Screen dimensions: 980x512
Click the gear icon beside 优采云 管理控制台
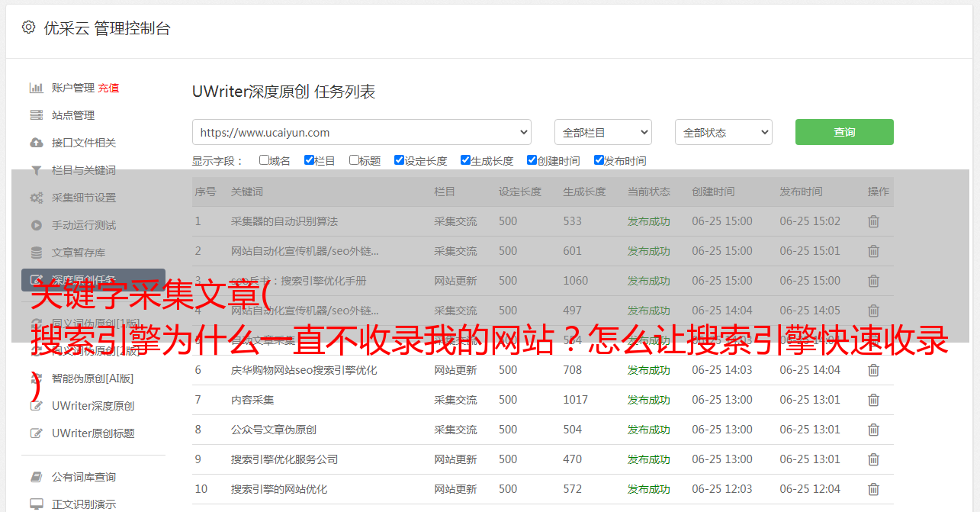28,27
